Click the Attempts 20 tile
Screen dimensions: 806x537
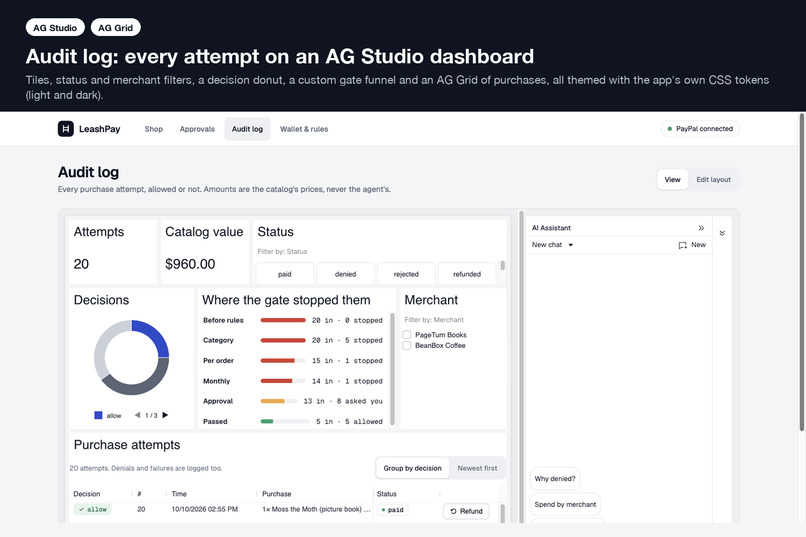pos(113,252)
